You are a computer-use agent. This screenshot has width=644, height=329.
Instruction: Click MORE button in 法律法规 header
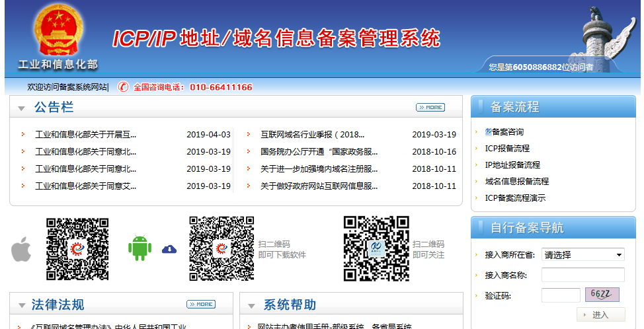point(201,305)
